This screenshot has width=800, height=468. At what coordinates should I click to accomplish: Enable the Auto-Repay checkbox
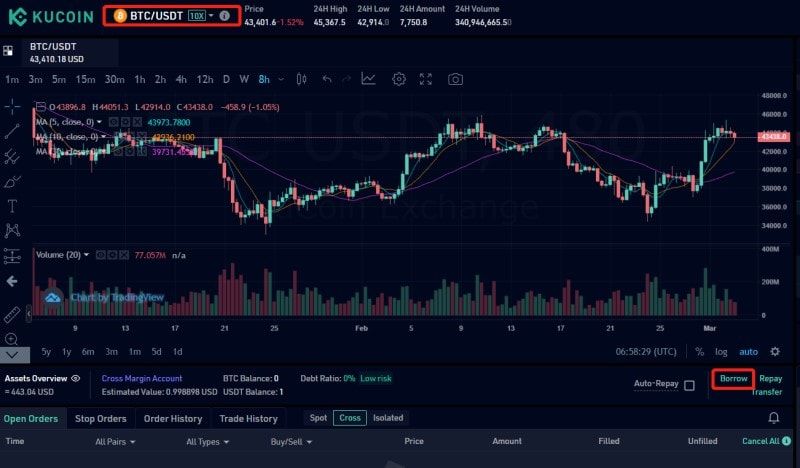tap(689, 385)
